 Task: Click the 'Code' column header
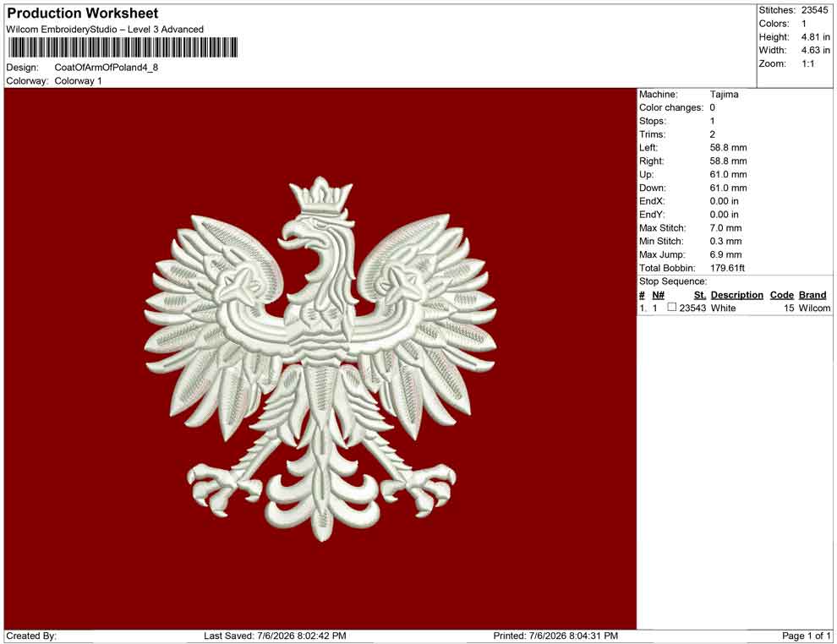[781, 295]
